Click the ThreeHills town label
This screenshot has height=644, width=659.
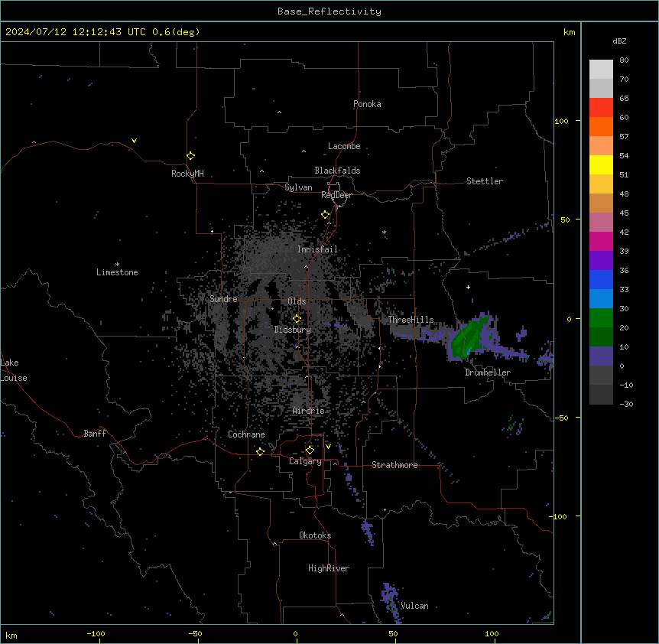tap(411, 320)
